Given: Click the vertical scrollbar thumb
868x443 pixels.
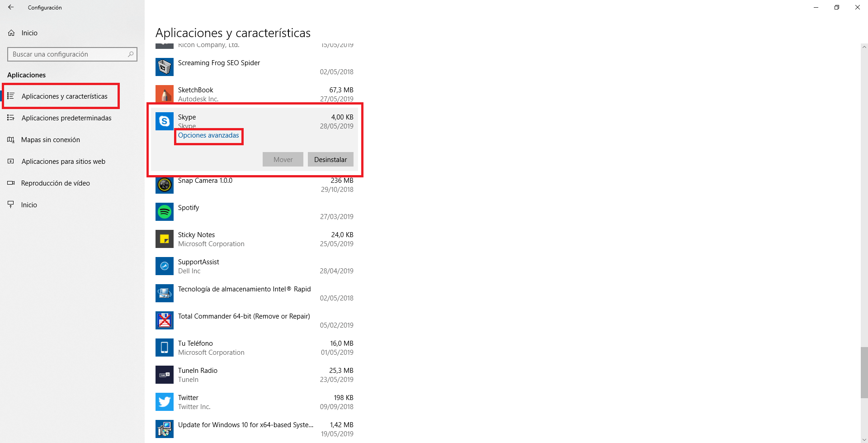Looking at the screenshot, I should pyautogui.click(x=864, y=372).
